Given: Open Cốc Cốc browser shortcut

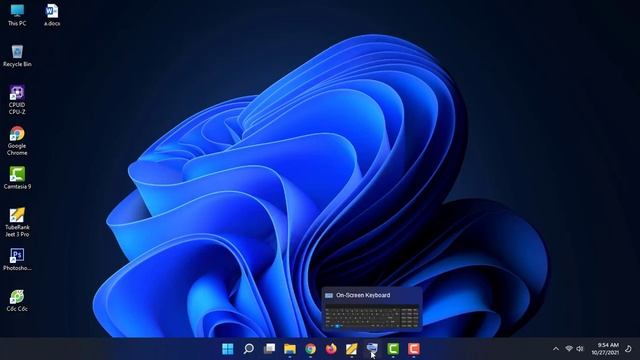Looking at the screenshot, I should pos(17,300).
